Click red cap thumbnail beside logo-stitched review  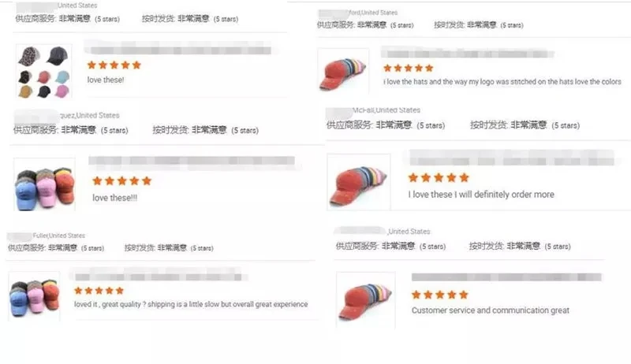pos(342,70)
